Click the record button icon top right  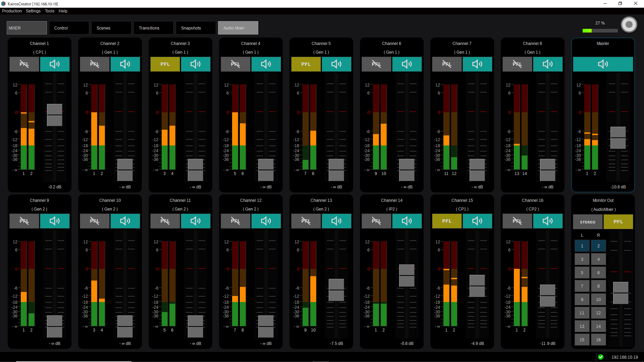tap(629, 24)
